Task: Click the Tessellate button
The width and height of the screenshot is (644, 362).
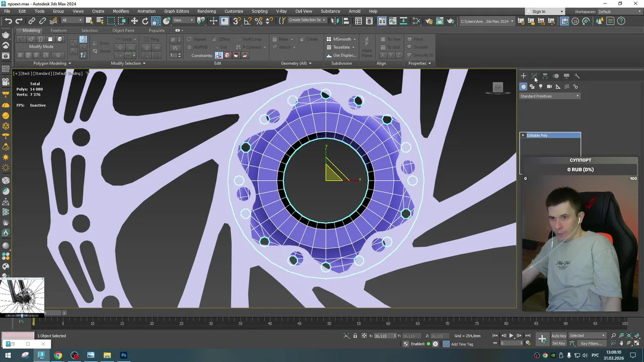Action: pyautogui.click(x=341, y=47)
